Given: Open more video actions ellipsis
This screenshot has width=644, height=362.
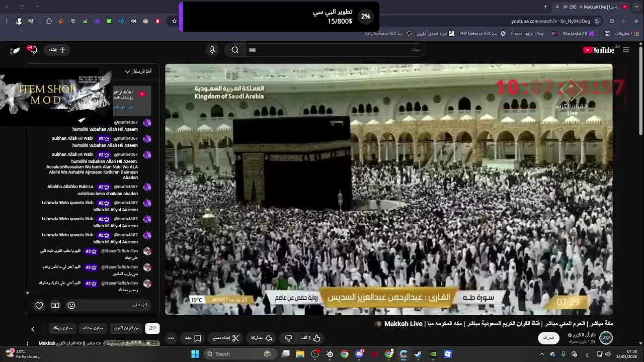Looking at the screenshot, I should [171, 338].
